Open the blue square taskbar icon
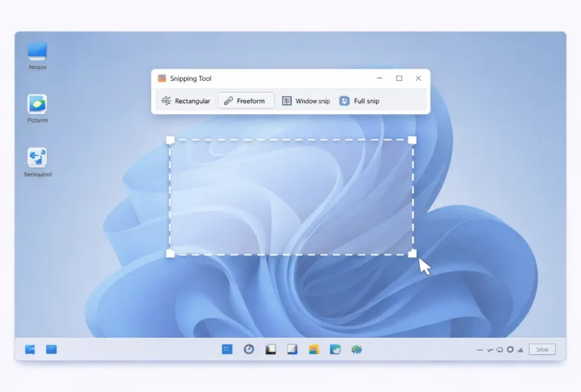The image size is (581, 392). 227,349
